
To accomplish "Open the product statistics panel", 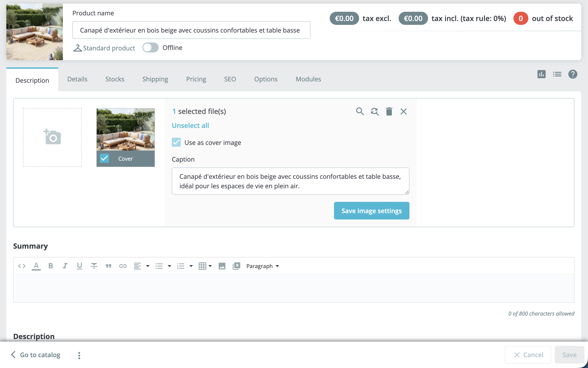I will [x=541, y=74].
